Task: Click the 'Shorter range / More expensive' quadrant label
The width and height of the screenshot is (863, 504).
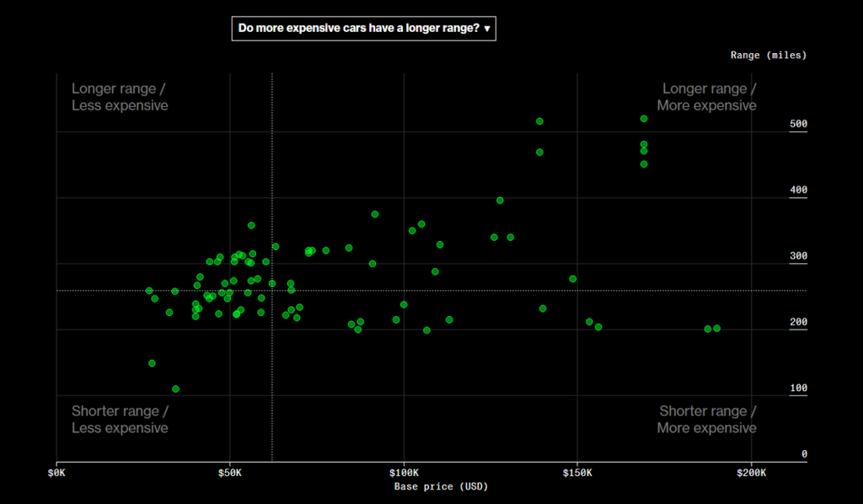Action: pos(706,420)
